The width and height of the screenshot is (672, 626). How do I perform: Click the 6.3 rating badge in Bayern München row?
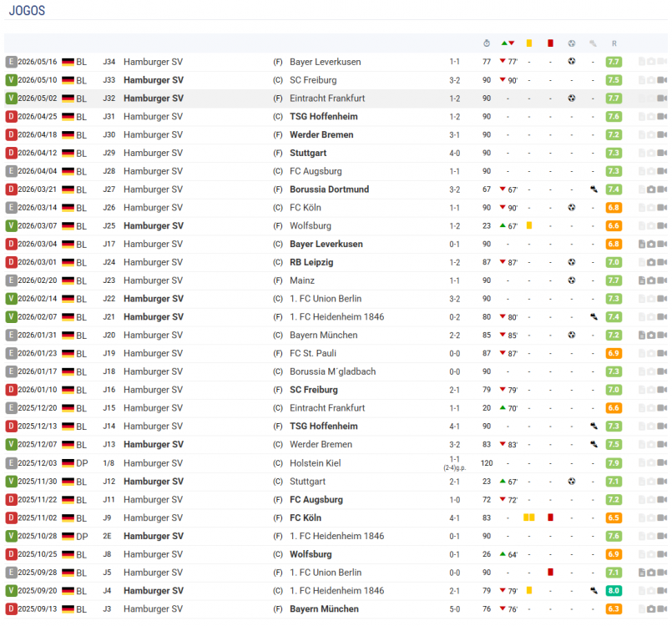[x=614, y=608]
